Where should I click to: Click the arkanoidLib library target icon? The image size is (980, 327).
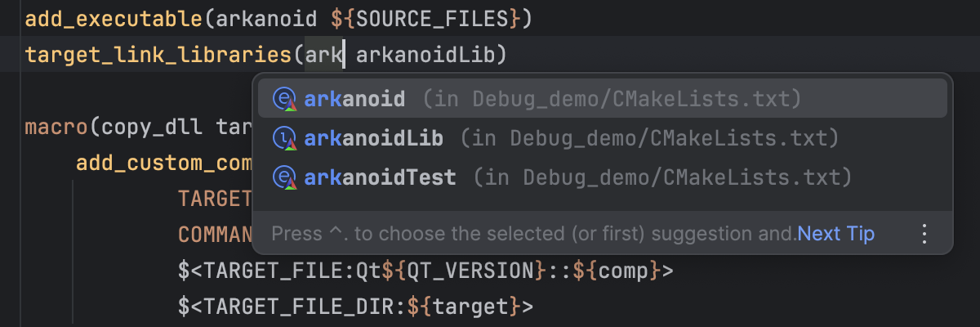point(283,138)
